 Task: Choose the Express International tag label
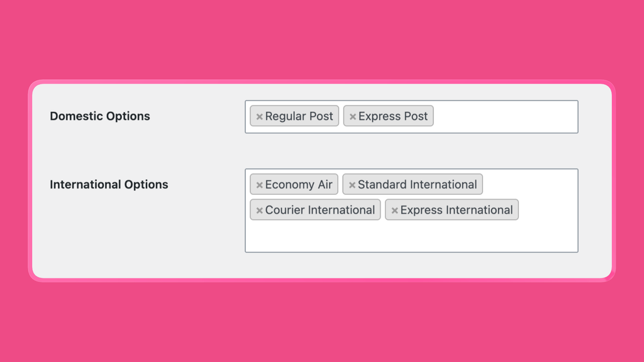[x=457, y=210]
